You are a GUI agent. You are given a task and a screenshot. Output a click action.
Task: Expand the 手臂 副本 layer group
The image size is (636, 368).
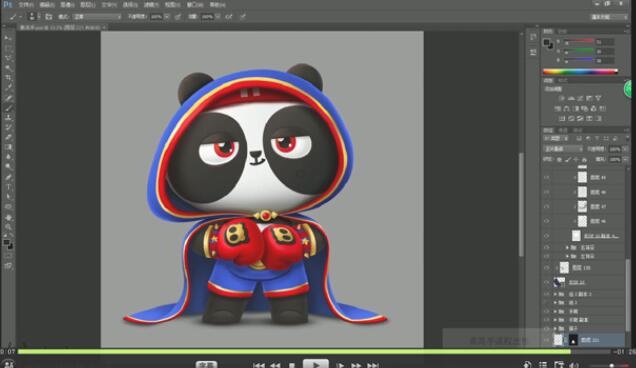[x=555, y=320]
